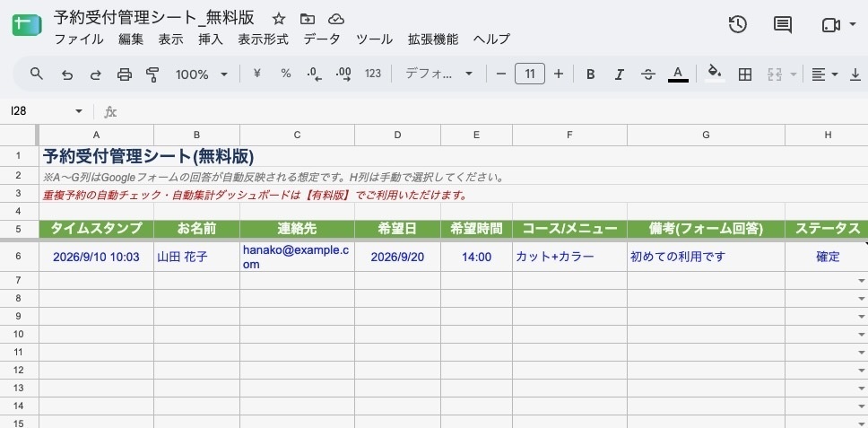Screen dimensions: 868x428
Task: Open the ファイル menu
Action: [x=79, y=39]
